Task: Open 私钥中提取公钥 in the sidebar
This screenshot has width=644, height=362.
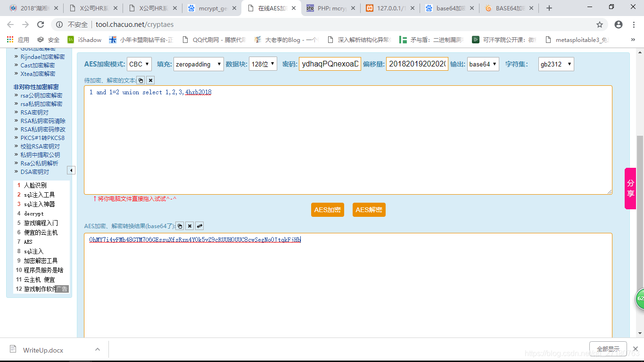Action: [40, 155]
